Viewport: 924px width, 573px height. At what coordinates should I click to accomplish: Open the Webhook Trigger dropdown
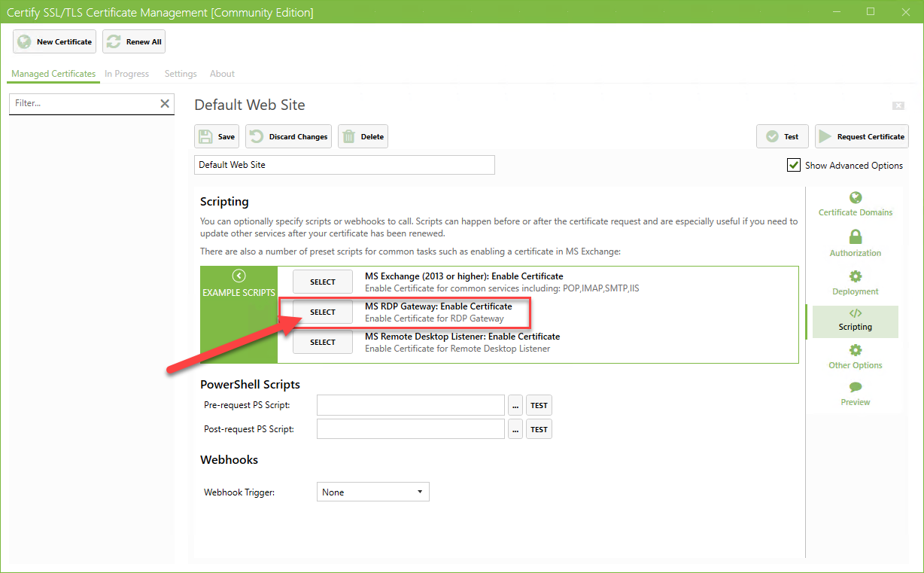pos(373,492)
